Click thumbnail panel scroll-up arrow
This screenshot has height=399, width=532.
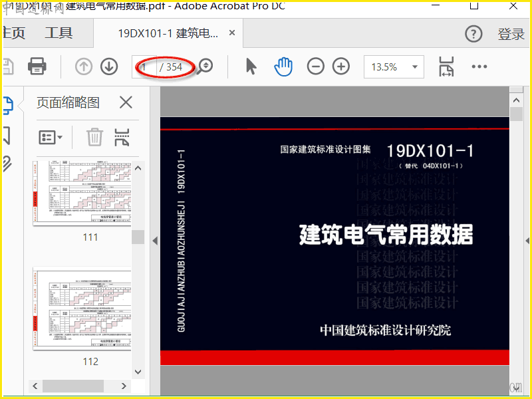point(138,168)
